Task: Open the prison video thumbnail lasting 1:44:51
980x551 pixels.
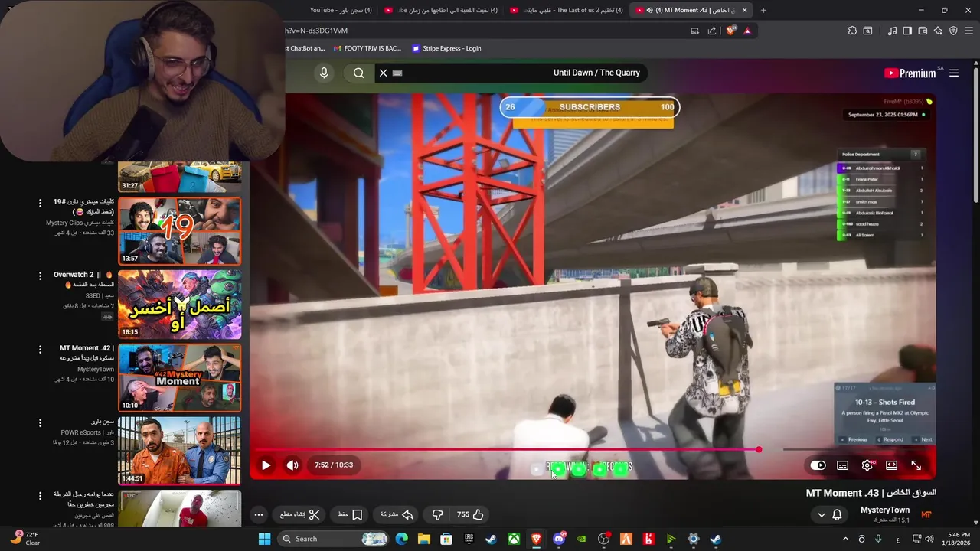Action: click(x=180, y=451)
